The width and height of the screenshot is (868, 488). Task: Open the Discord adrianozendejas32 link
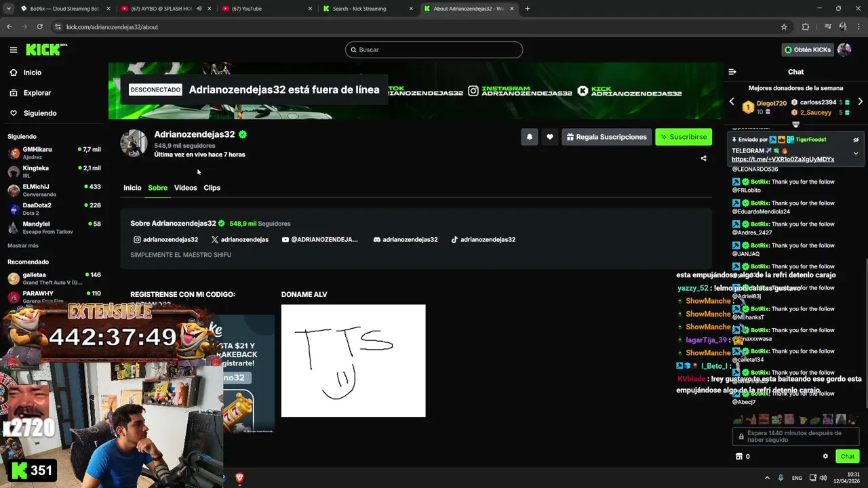[x=406, y=239]
